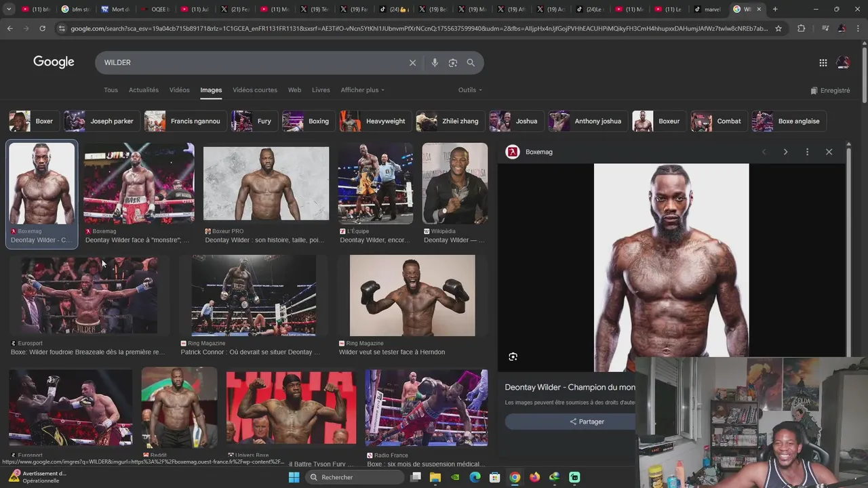Screen dimensions: 868x488
Task: Clear the search box text
Action: click(x=412, y=62)
